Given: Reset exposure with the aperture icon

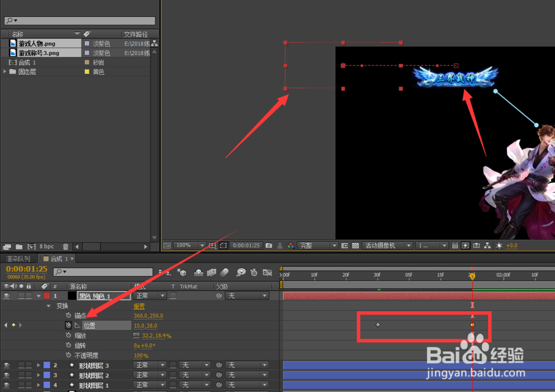Looking at the screenshot, I should pyautogui.click(x=499, y=245).
